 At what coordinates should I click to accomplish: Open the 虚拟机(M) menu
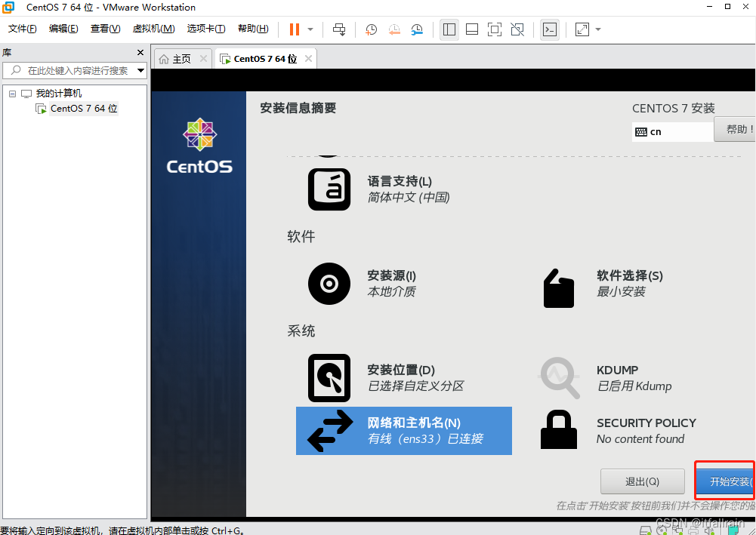pos(154,29)
